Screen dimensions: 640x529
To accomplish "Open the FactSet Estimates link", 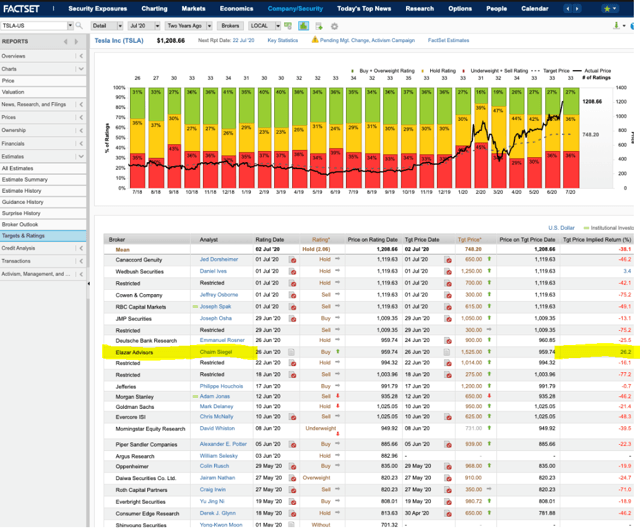I will [448, 40].
